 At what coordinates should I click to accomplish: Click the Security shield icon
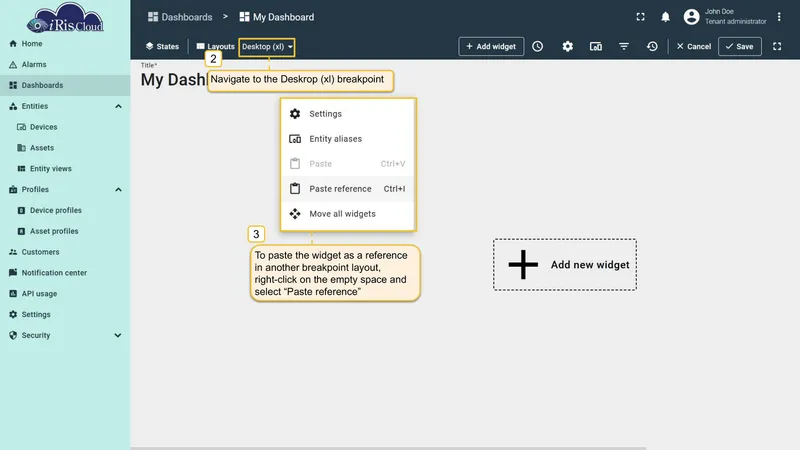[13, 335]
